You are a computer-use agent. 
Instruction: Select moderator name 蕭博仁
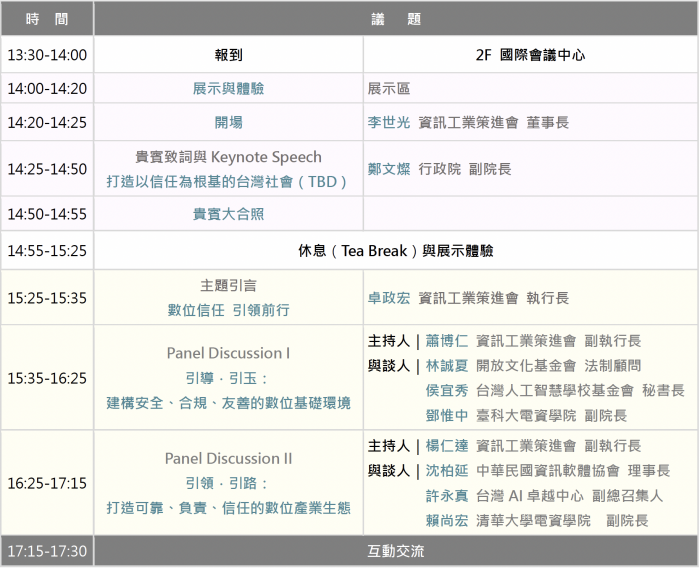(446, 340)
